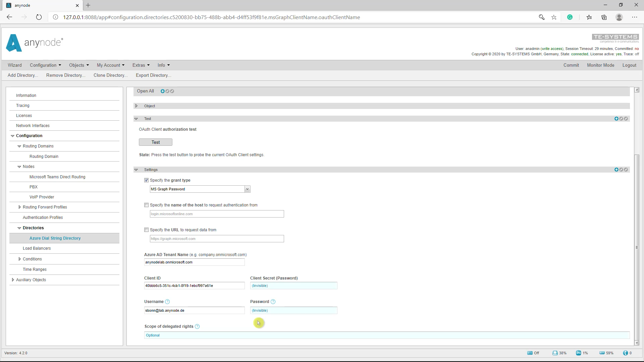The image size is (644, 362).
Task: Click the memory usage icon showing 59%
Action: 602,353
